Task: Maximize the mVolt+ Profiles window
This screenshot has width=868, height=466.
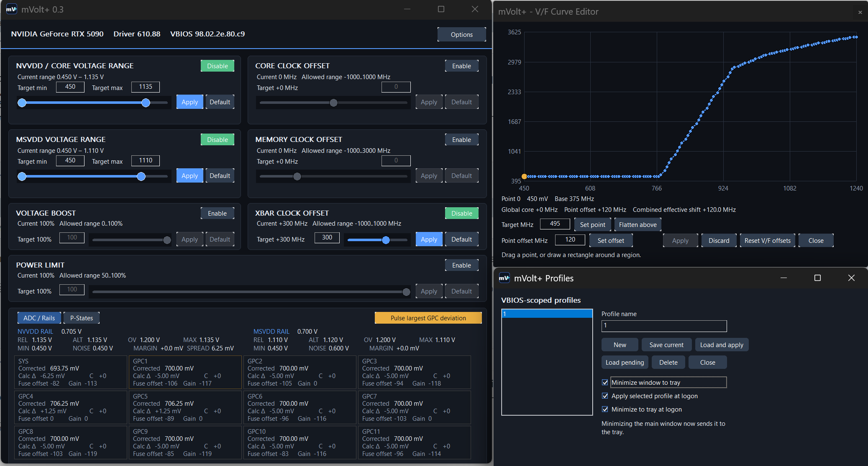Action: 817,278
